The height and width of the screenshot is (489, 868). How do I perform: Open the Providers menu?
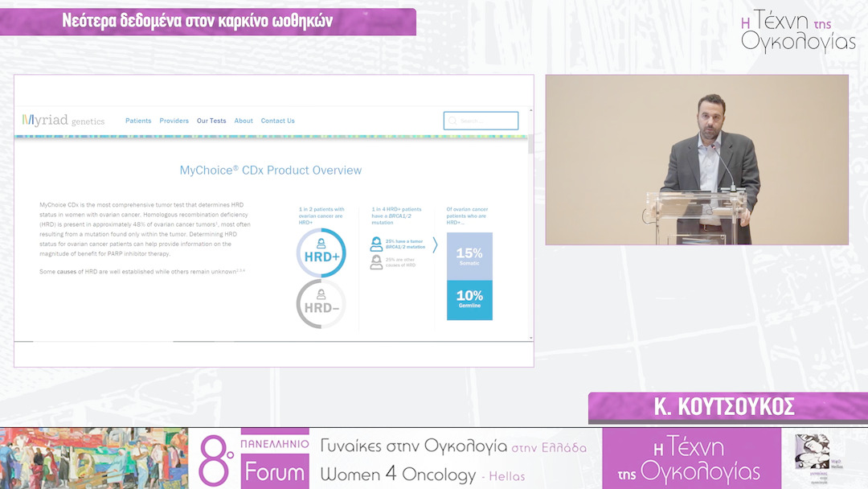point(174,121)
